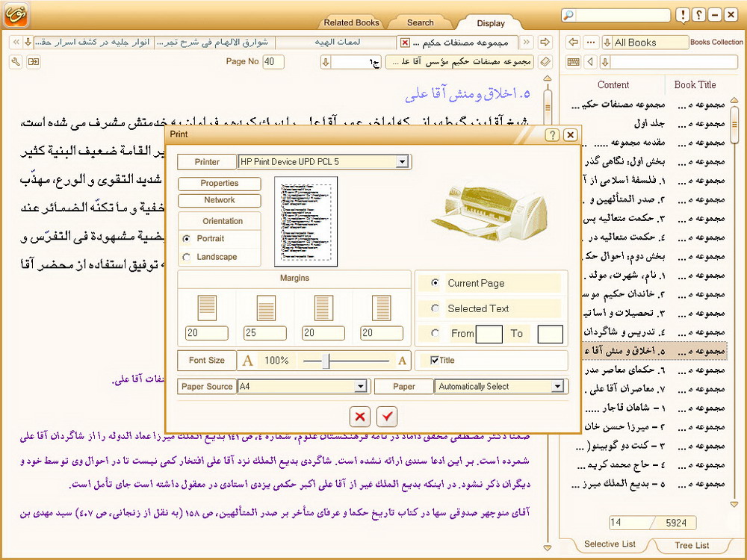Click the printer Properties button
Viewport: 747px width, 560px height.
(220, 184)
